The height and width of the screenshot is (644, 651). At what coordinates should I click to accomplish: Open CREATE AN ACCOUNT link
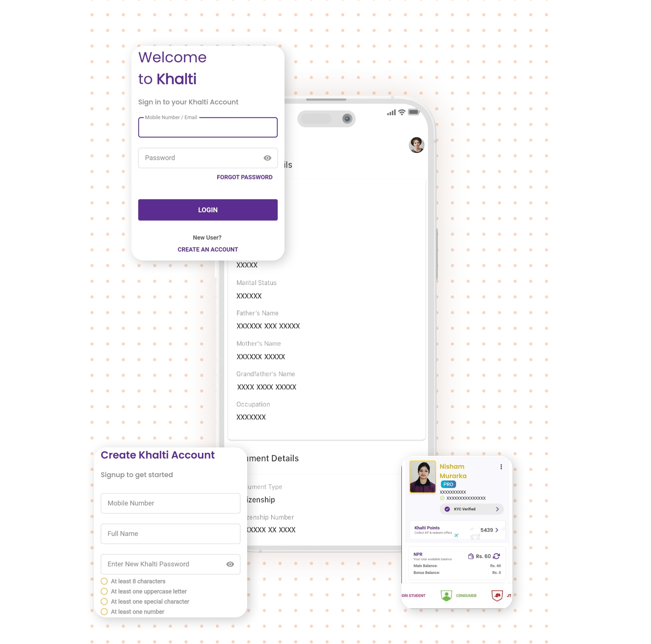point(208,249)
